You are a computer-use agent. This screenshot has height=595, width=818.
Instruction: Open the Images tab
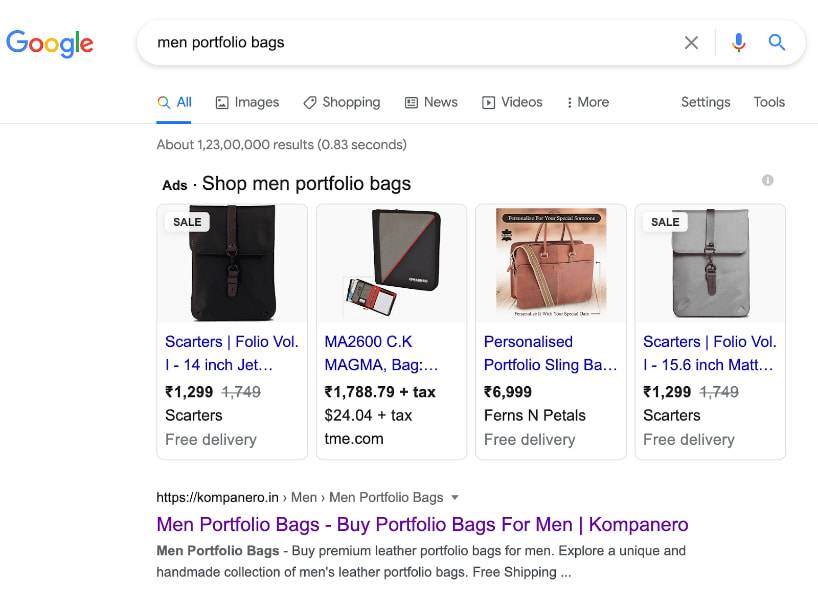[247, 102]
